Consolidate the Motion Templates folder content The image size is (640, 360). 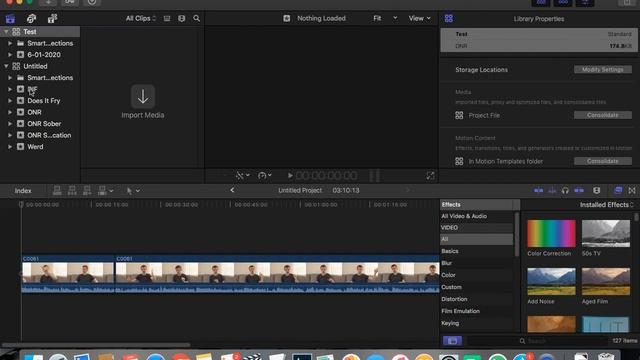click(603, 161)
